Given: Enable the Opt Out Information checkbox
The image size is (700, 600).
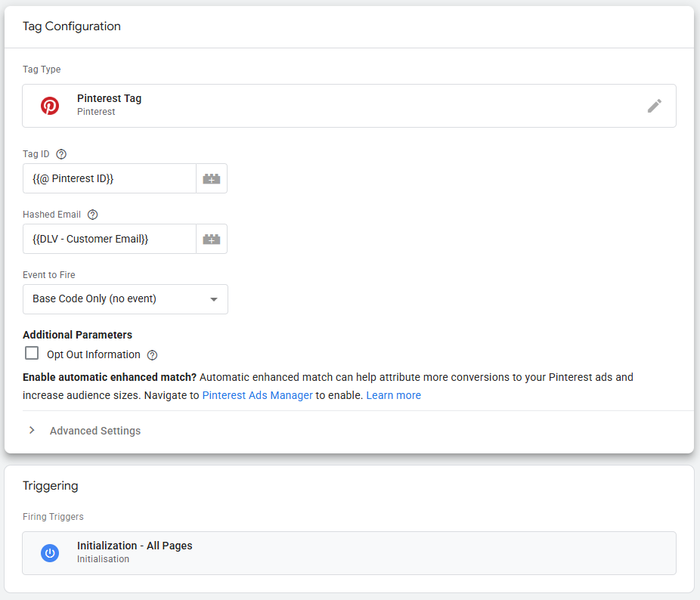Looking at the screenshot, I should click(x=32, y=354).
